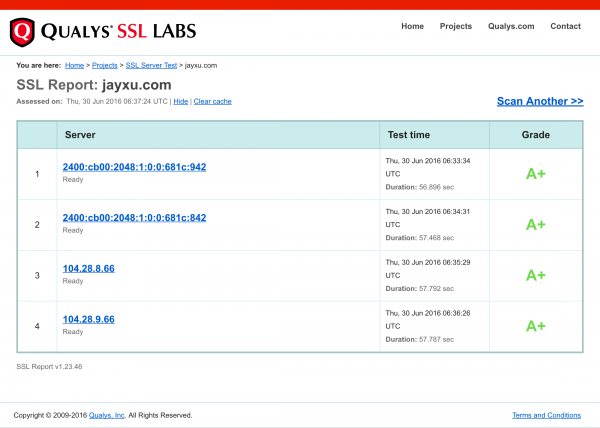Click test time Thu, 30 Jun 2016 06:35:29
Screen dimensions: 600x428
coord(428,263)
